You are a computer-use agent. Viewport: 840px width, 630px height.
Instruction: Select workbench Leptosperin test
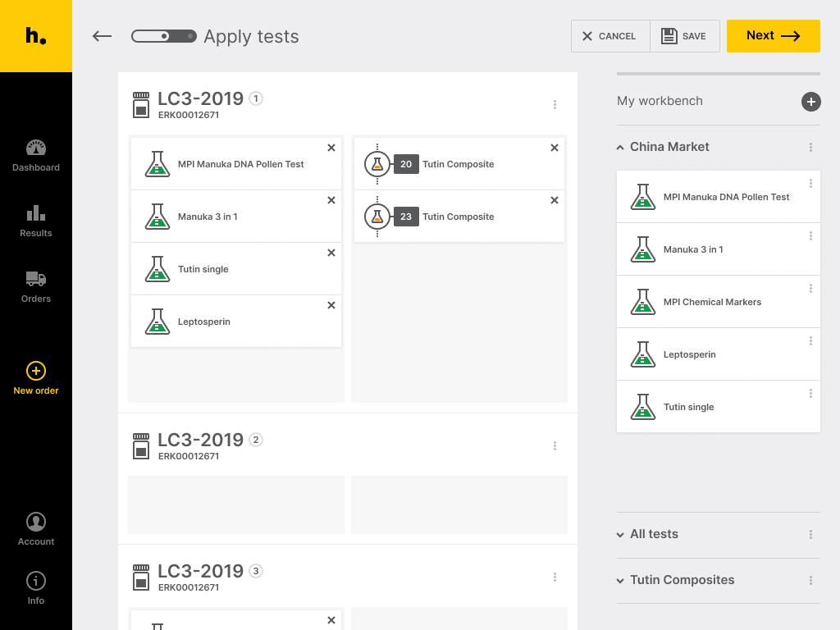point(718,354)
